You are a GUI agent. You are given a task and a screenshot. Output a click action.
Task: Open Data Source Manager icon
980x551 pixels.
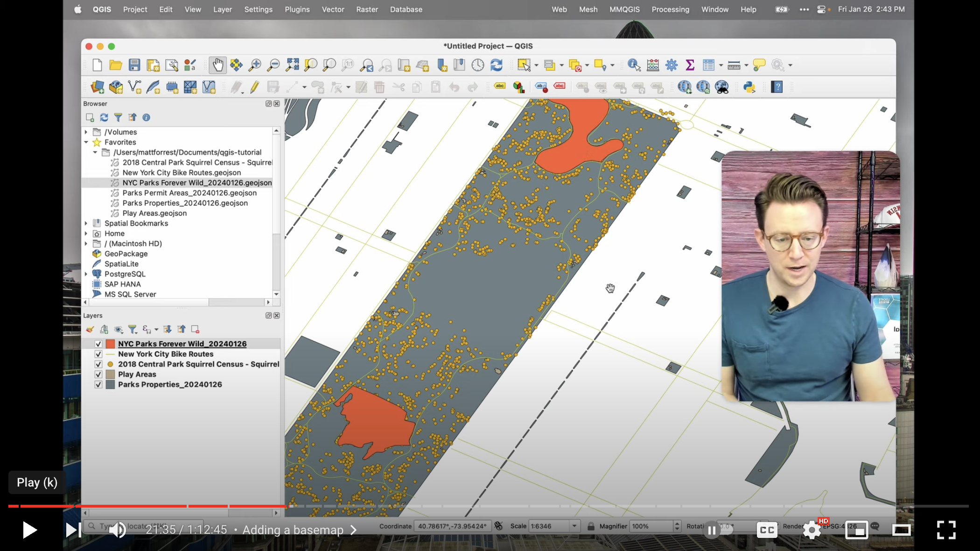(x=98, y=87)
